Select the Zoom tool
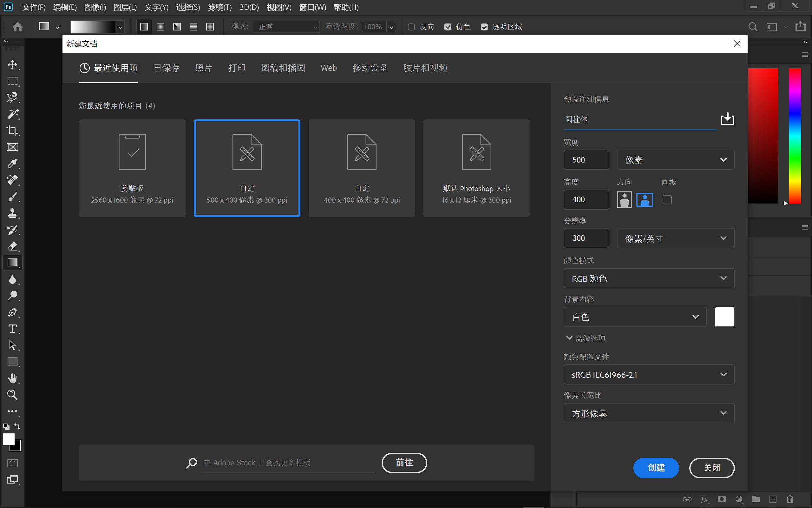 click(x=12, y=395)
